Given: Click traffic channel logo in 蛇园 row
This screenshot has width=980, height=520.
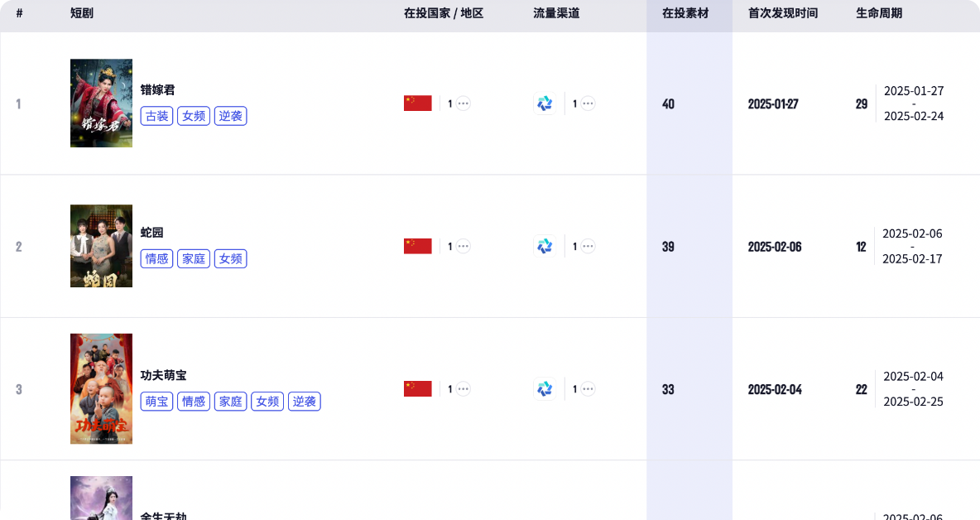Looking at the screenshot, I should (545, 246).
